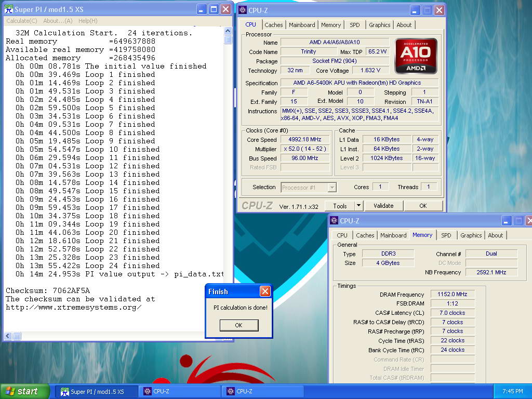The height and width of the screenshot is (399, 532).
Task: Click the Package Socket FM2 (904) field
Action: pyautogui.click(x=335, y=61)
